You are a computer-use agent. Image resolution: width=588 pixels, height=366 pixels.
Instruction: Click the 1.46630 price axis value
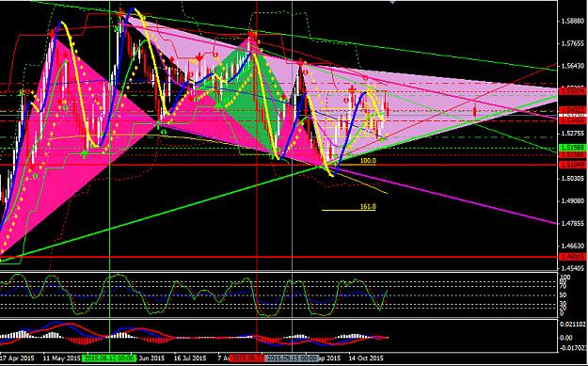point(573,246)
